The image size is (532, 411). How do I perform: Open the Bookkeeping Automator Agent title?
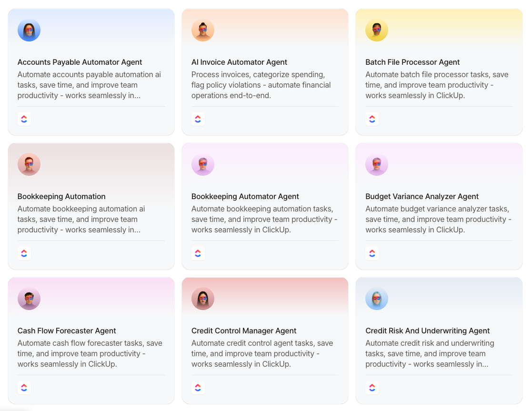[x=245, y=197]
